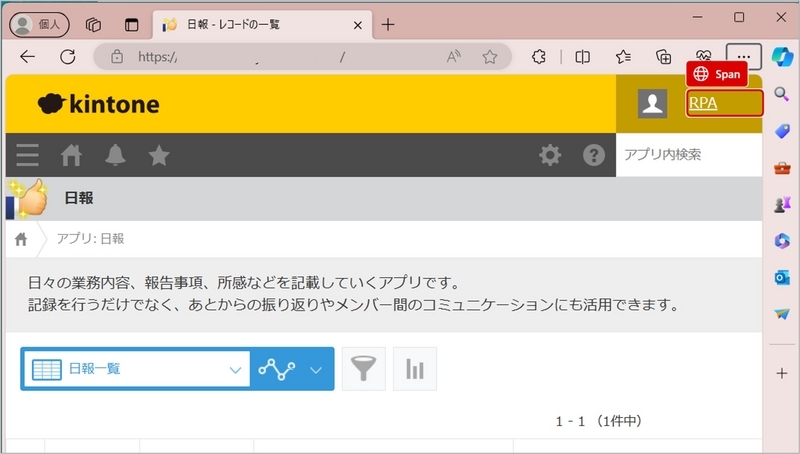Click the breadcrumb home icon

(21, 239)
